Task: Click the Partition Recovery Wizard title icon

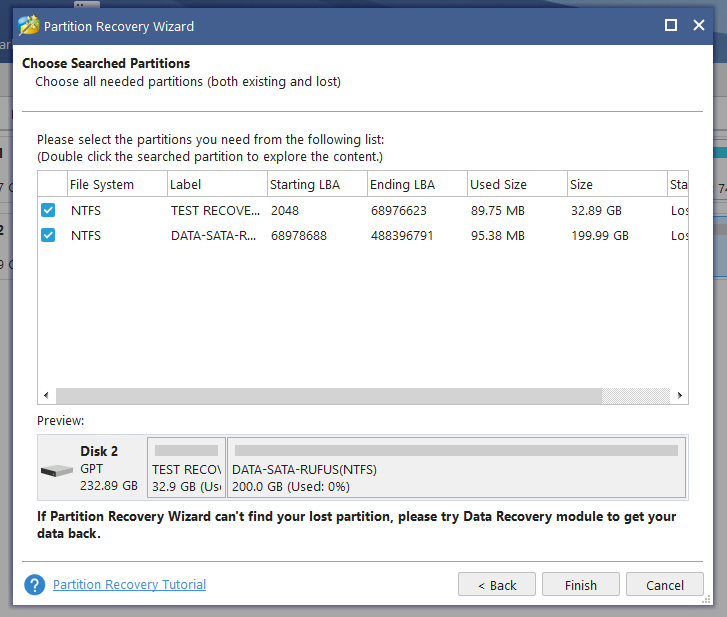Action: coord(29,25)
